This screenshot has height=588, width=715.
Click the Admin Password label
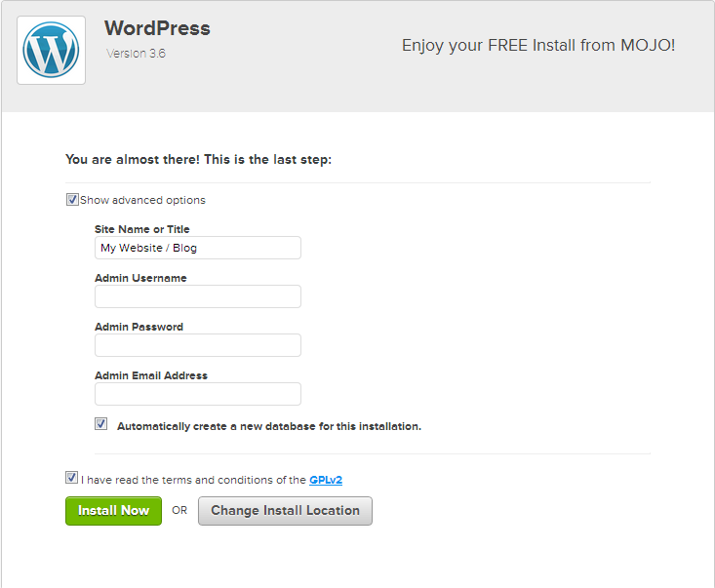139,327
